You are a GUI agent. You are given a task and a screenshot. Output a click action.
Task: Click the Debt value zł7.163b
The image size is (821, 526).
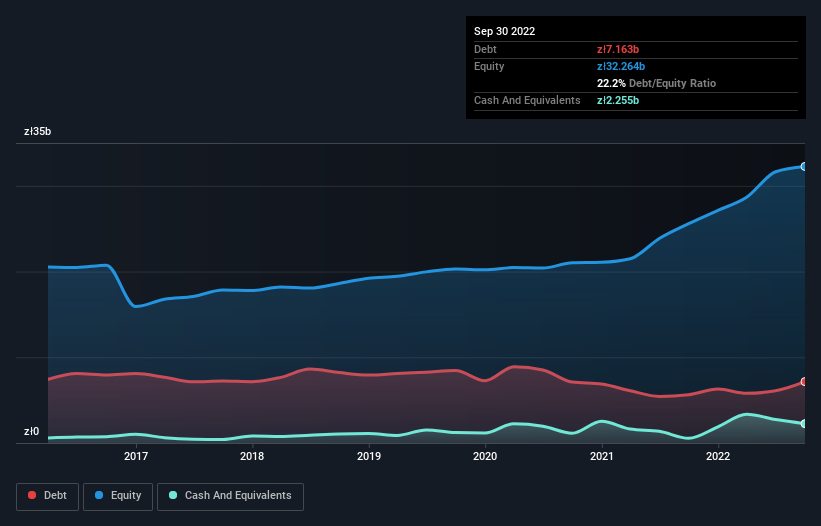[x=618, y=49]
